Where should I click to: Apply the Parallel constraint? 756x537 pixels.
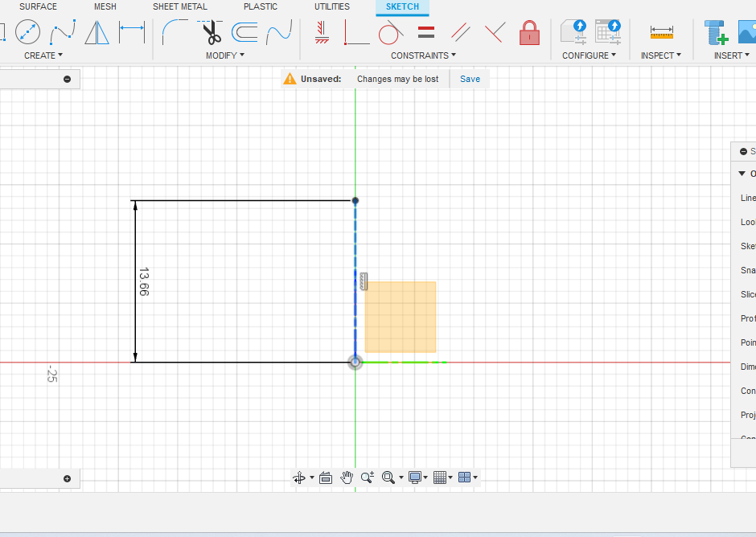pos(461,32)
